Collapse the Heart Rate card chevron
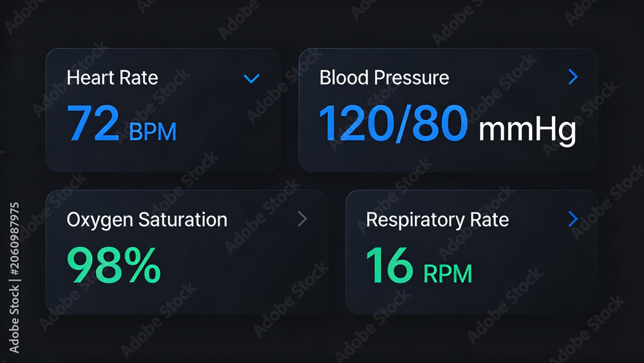The height and width of the screenshot is (363, 644). click(251, 78)
